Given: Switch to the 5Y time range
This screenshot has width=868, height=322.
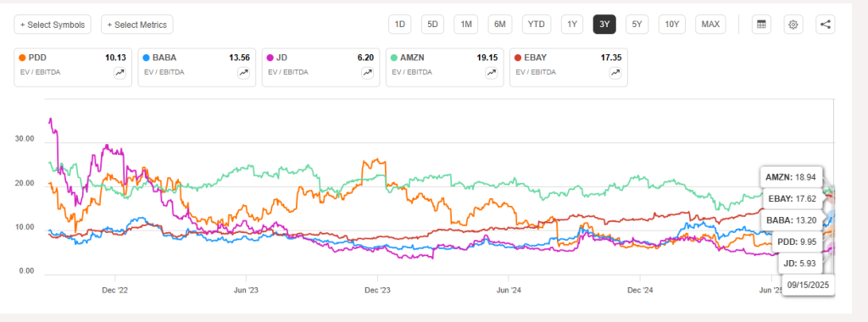Looking at the screenshot, I should pyautogui.click(x=637, y=25).
